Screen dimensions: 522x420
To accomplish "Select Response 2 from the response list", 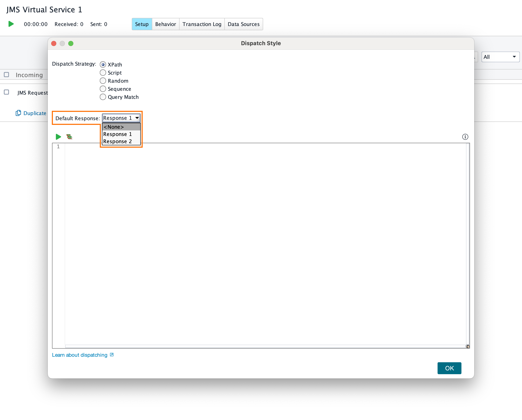I will pyautogui.click(x=117, y=141).
